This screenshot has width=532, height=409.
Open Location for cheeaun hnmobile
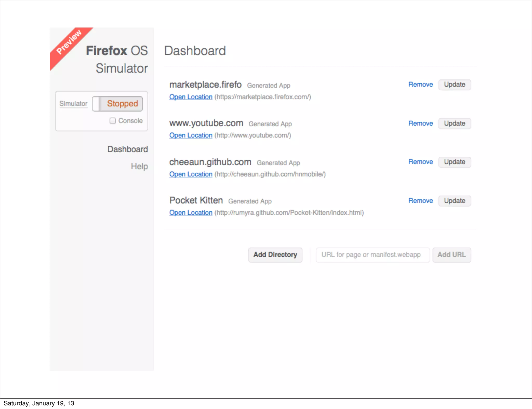coord(191,174)
